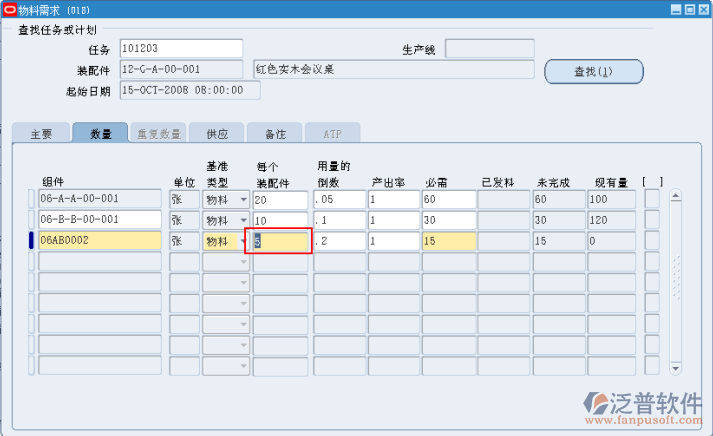This screenshot has height=436, width=713.
Task: Click the 组件 field with 06AB0002
Action: (x=99, y=241)
